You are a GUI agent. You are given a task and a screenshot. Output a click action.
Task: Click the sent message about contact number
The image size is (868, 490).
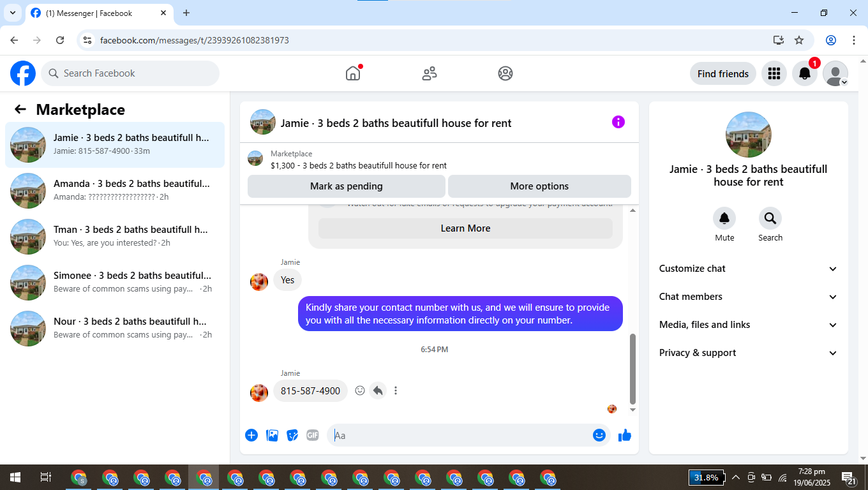pyautogui.click(x=460, y=314)
